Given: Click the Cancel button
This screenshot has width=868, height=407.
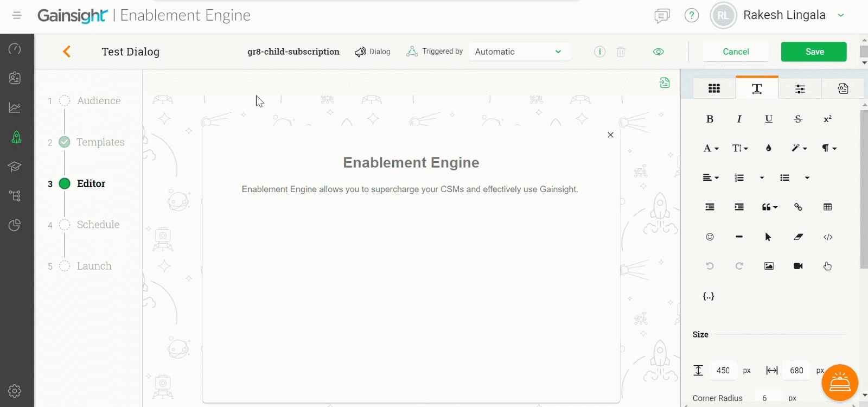Looking at the screenshot, I should [x=736, y=52].
